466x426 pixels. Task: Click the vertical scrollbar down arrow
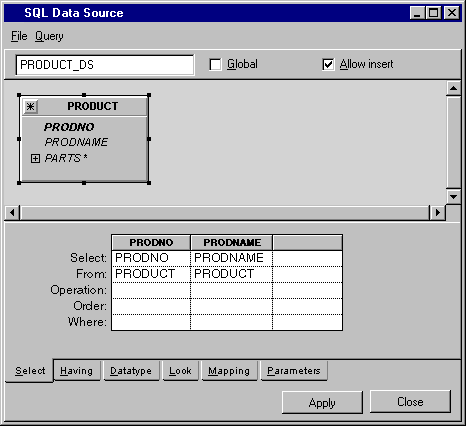[x=453, y=197]
